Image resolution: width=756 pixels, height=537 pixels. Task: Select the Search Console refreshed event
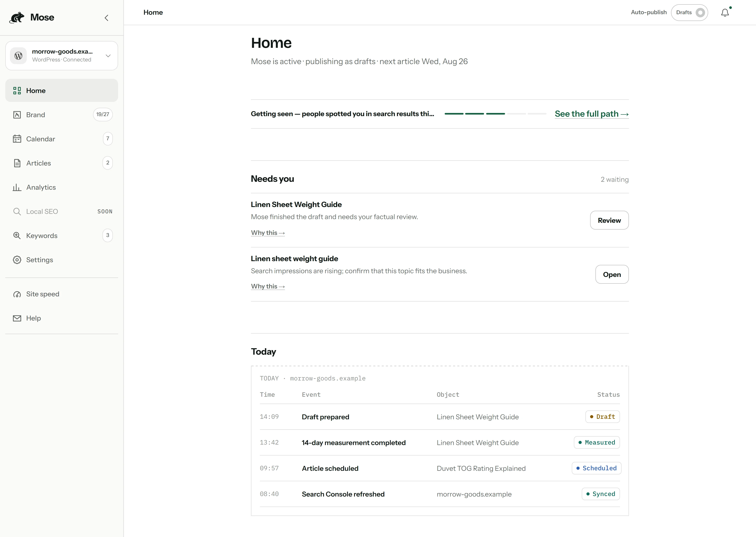343,494
